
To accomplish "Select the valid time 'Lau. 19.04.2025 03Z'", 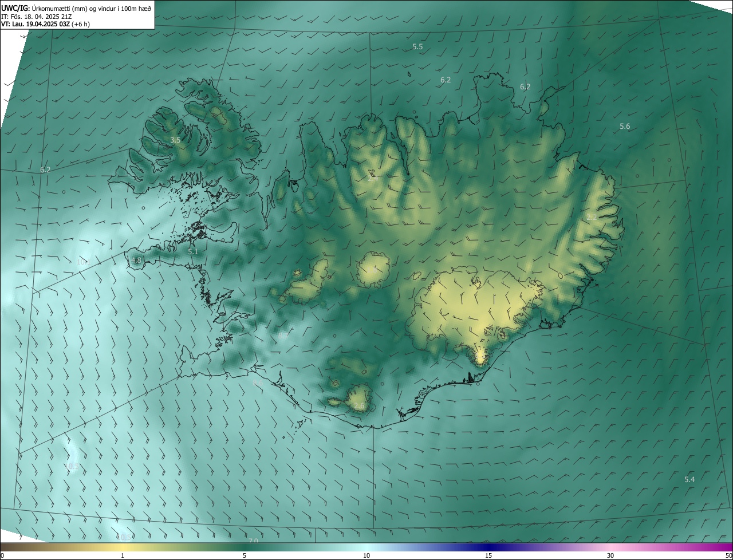I will 40,25.
